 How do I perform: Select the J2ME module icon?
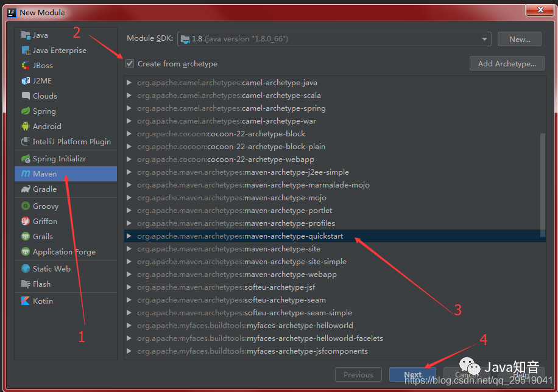coord(26,81)
